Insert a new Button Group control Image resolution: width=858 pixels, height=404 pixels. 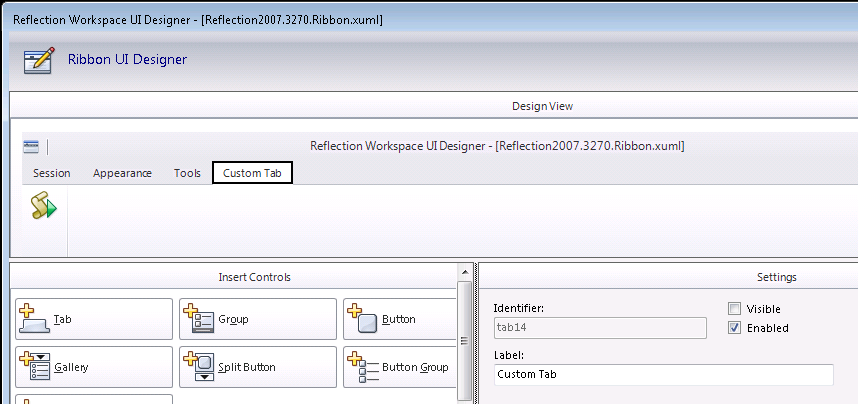(x=394, y=367)
